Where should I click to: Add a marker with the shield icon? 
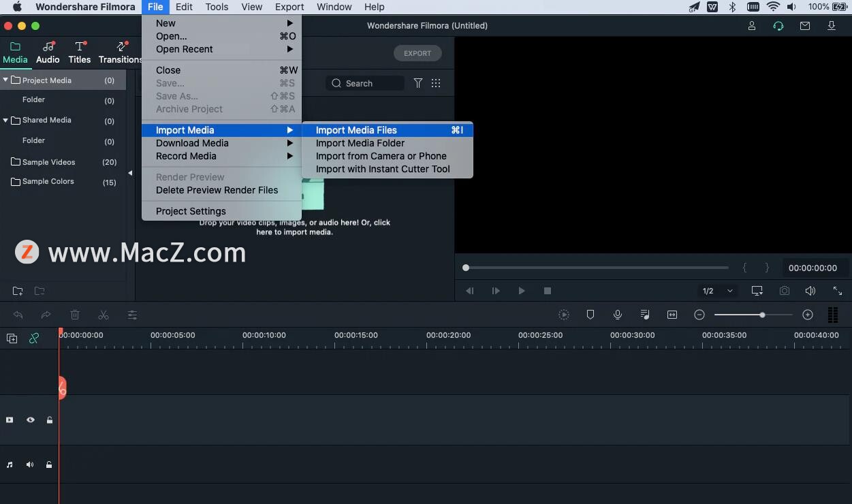click(x=590, y=315)
